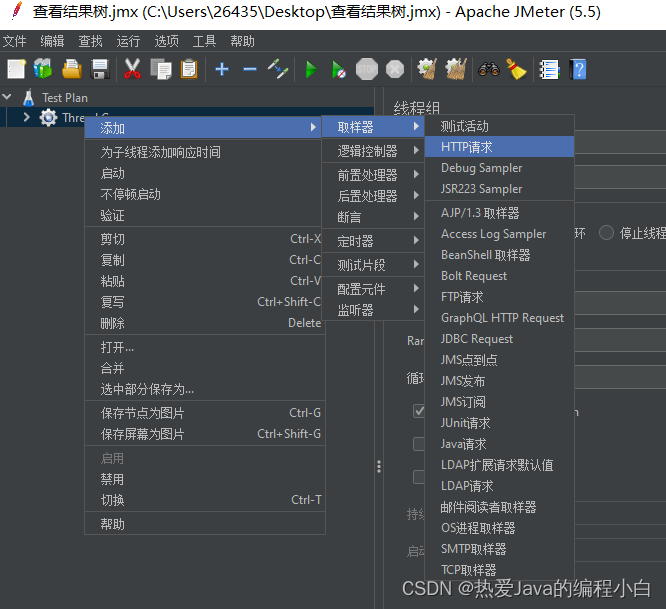Start the test with green play icon
The width and height of the screenshot is (666, 609).
311,69
